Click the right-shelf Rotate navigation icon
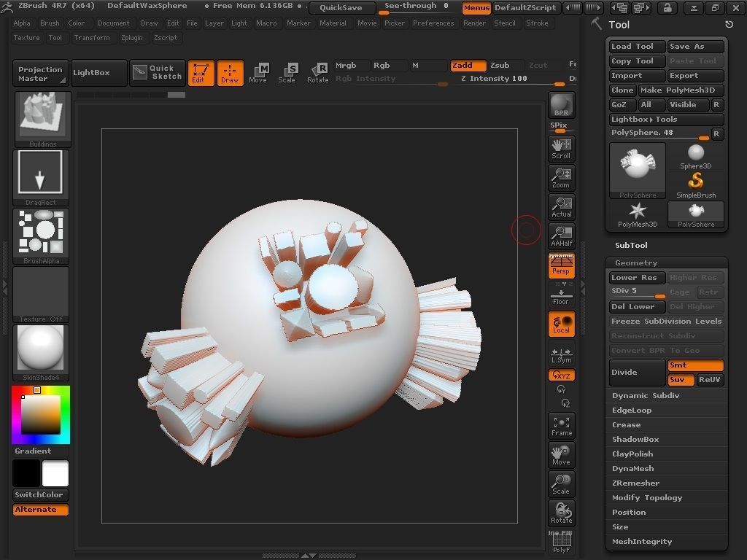Image resolution: width=747 pixels, height=560 pixels. tap(561, 513)
